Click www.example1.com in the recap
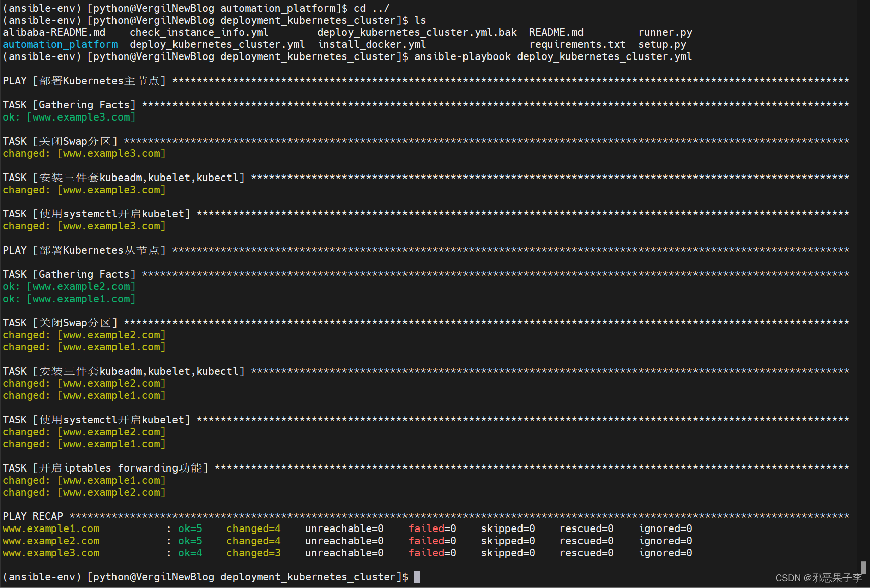The width and height of the screenshot is (870, 588). pyautogui.click(x=51, y=528)
